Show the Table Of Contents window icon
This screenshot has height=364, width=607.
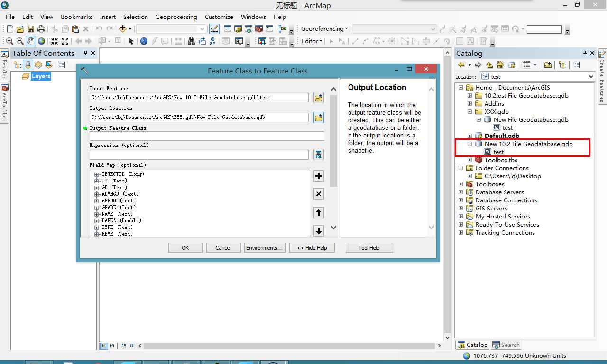coord(228,29)
